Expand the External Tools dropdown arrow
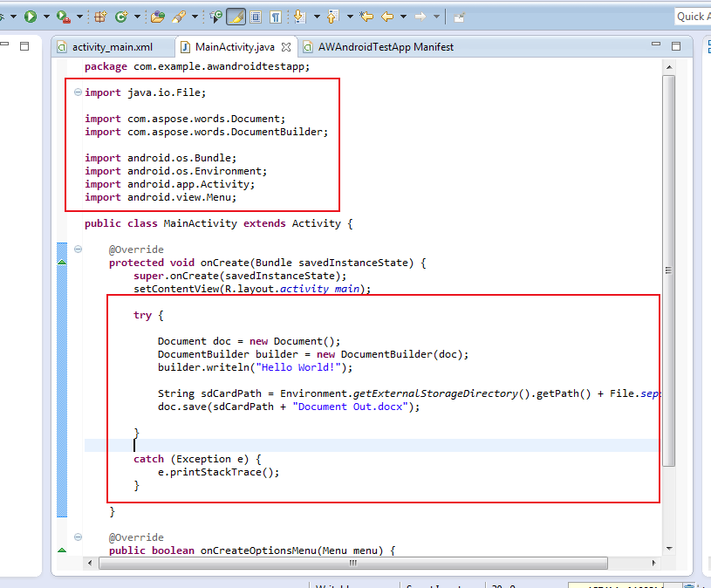The width and height of the screenshot is (711, 588). click(x=79, y=17)
